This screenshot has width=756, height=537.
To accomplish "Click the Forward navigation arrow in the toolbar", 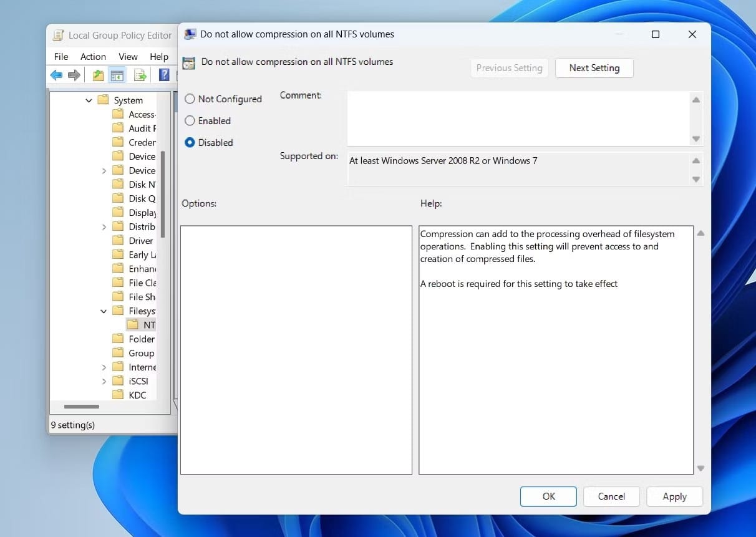I will (x=73, y=75).
